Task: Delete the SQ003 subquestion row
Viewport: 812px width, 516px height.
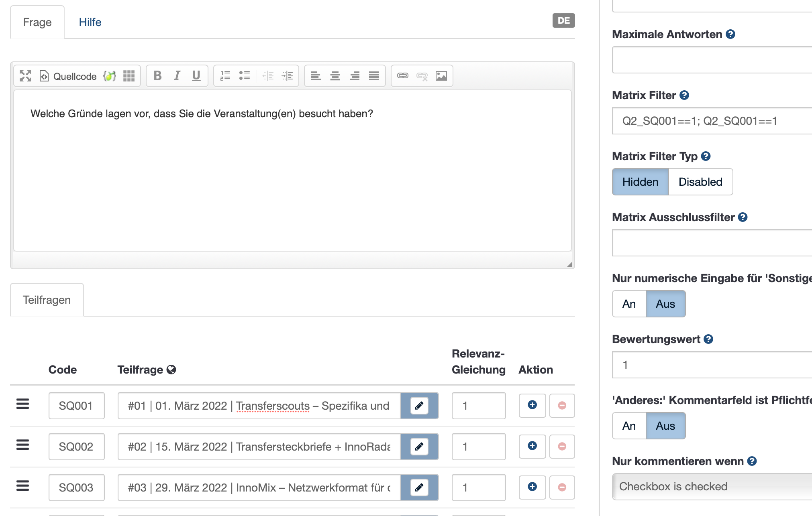Action: 562,487
